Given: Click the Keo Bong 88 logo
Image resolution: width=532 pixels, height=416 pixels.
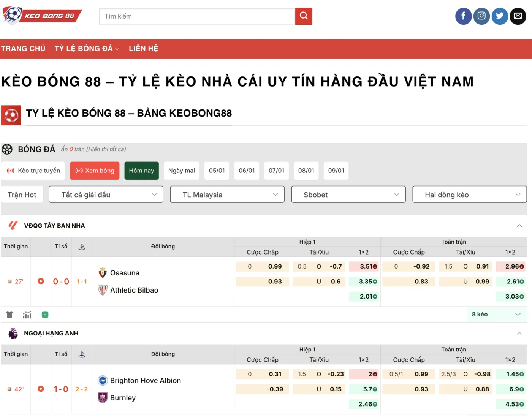Looking at the screenshot, I should (x=42, y=16).
